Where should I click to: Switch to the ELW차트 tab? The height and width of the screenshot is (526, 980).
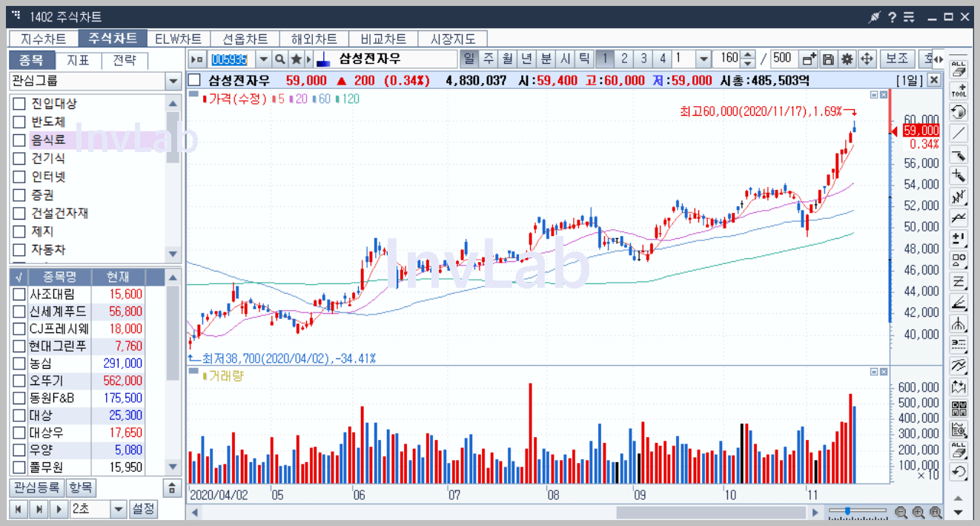(x=178, y=39)
